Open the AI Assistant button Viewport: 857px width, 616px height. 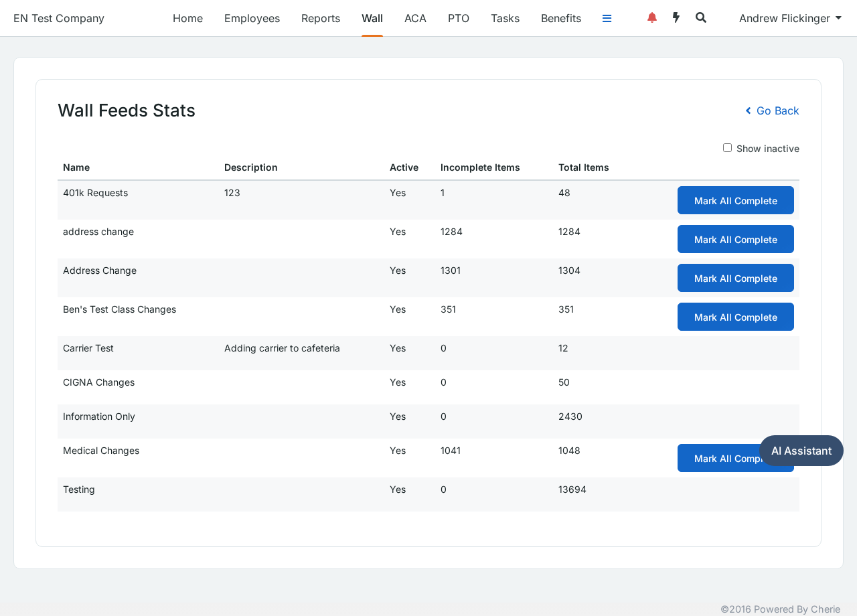point(801,451)
